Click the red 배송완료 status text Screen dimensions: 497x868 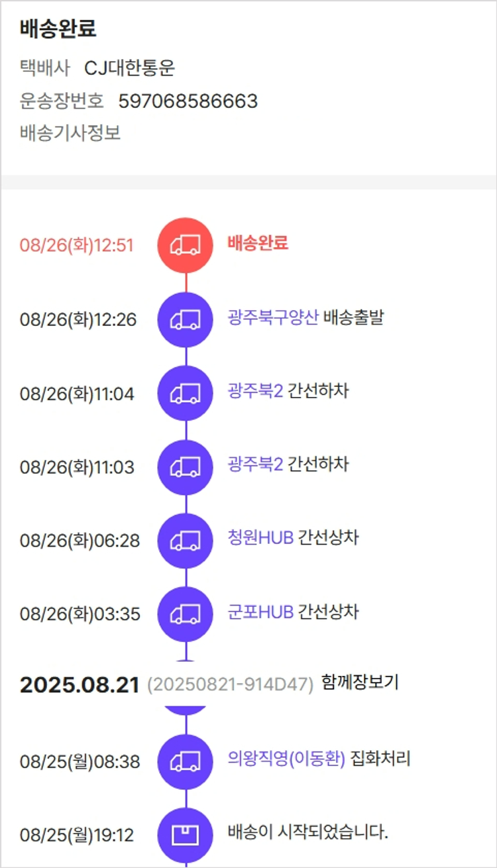tap(258, 243)
